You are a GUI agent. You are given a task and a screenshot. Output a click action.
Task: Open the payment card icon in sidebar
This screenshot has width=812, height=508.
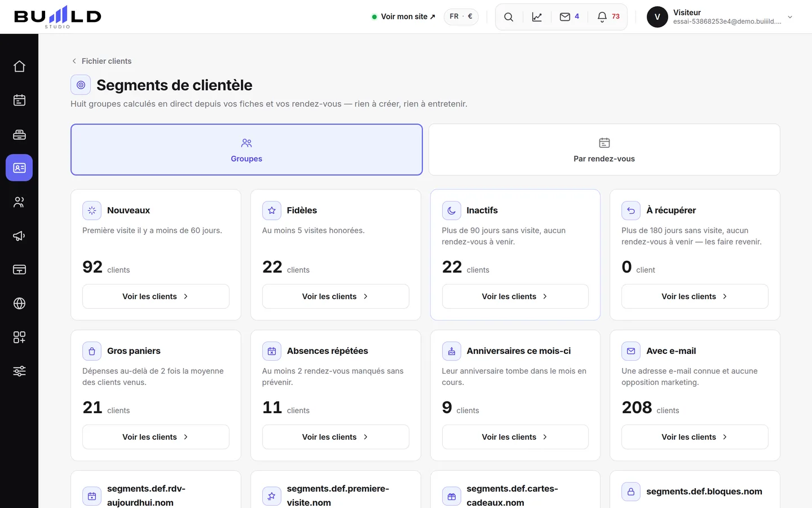point(19,270)
